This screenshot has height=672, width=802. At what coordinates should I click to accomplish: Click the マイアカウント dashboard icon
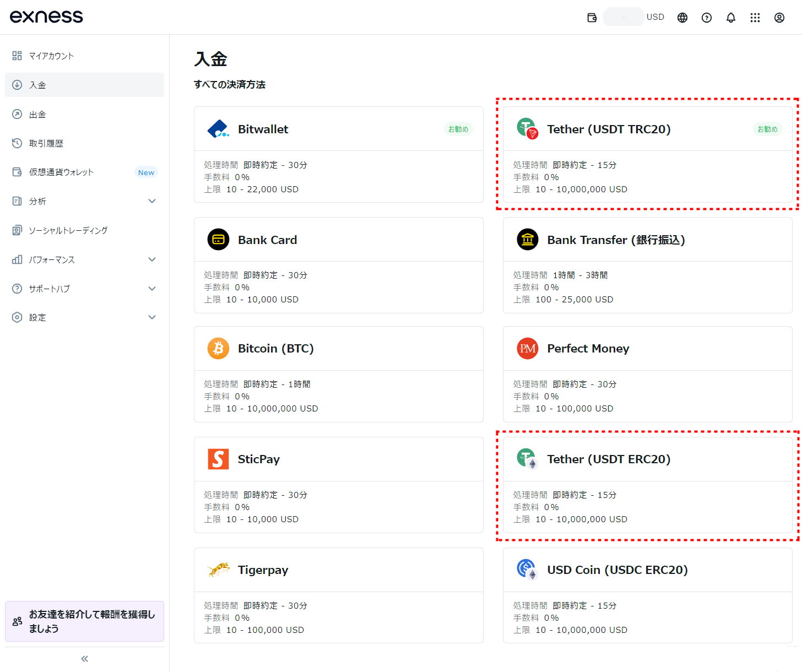(17, 56)
